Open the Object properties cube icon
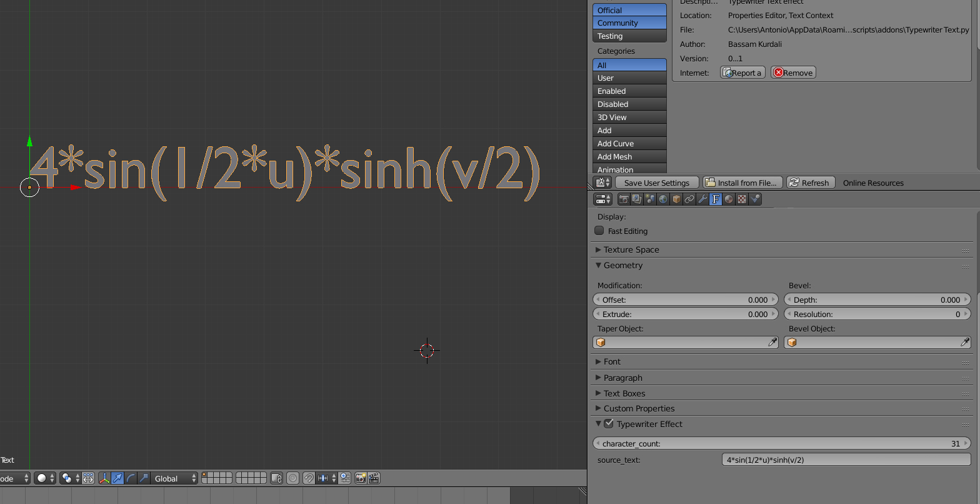The height and width of the screenshot is (504, 980). (676, 199)
